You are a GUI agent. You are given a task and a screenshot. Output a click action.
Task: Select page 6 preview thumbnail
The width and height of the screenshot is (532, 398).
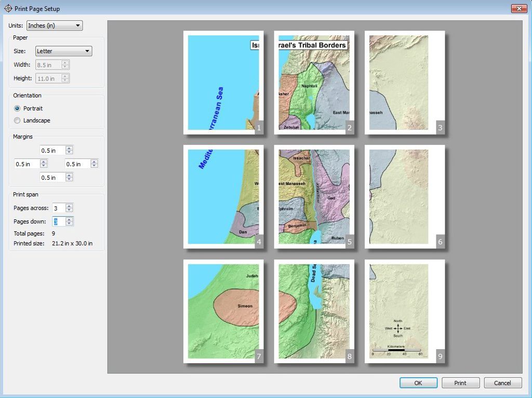pos(405,197)
